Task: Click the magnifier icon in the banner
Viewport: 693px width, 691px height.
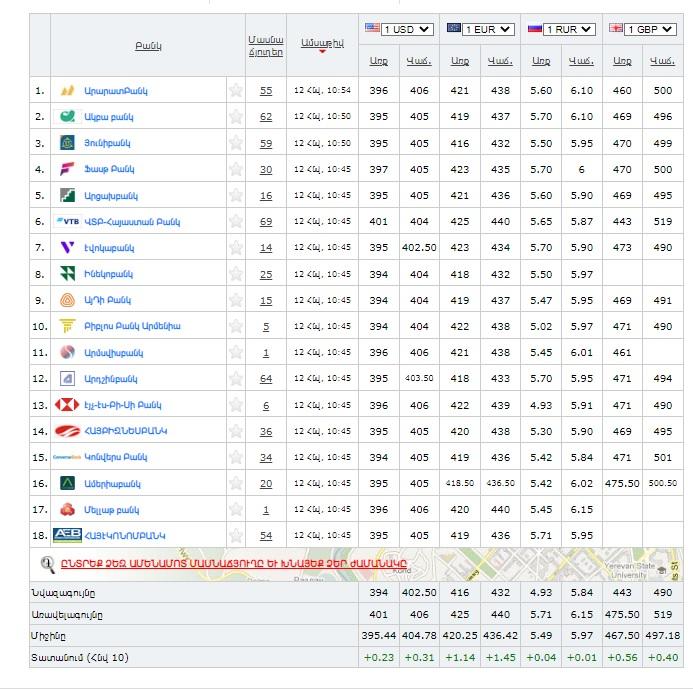Action: pyautogui.click(x=47, y=564)
